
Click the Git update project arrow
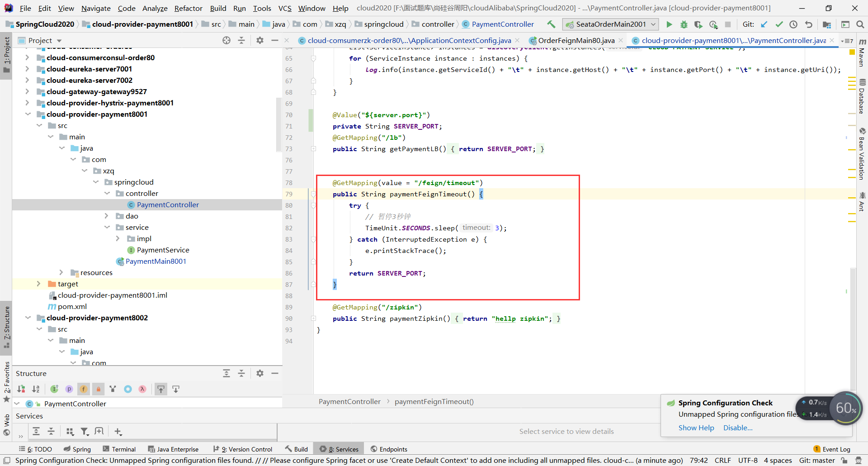click(x=764, y=24)
